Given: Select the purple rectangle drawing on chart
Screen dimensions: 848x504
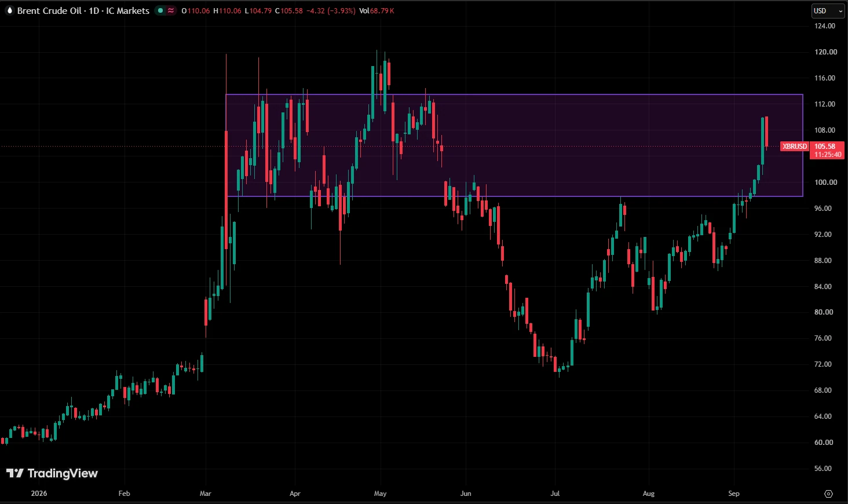Looking at the screenshot, I should coord(514,145).
